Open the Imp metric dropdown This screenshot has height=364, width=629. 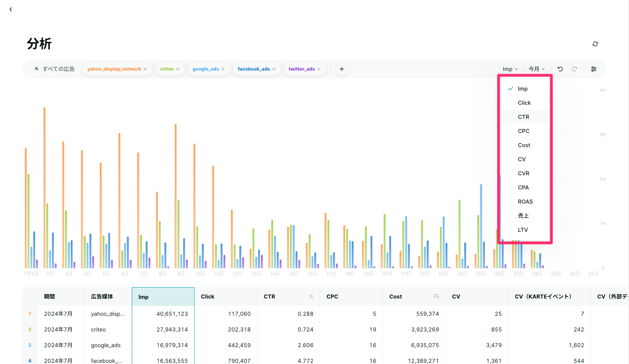tap(510, 69)
